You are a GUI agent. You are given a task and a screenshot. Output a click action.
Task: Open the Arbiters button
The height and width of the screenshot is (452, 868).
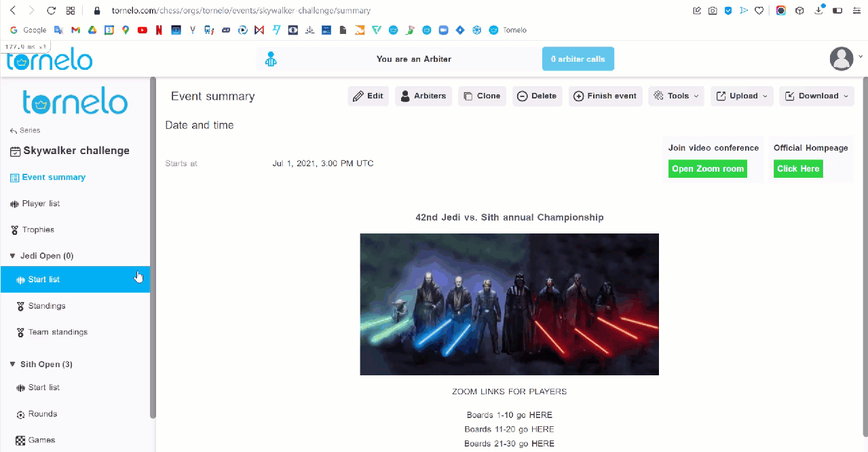[423, 96]
